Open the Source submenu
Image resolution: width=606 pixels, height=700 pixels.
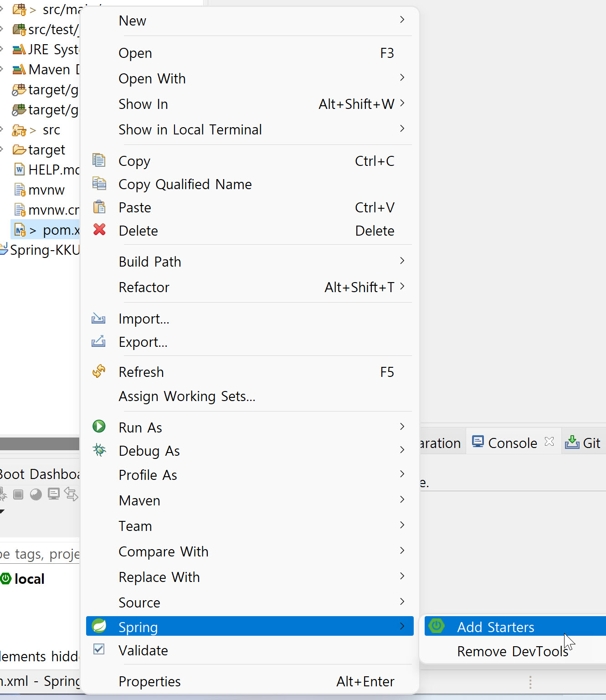click(250, 602)
